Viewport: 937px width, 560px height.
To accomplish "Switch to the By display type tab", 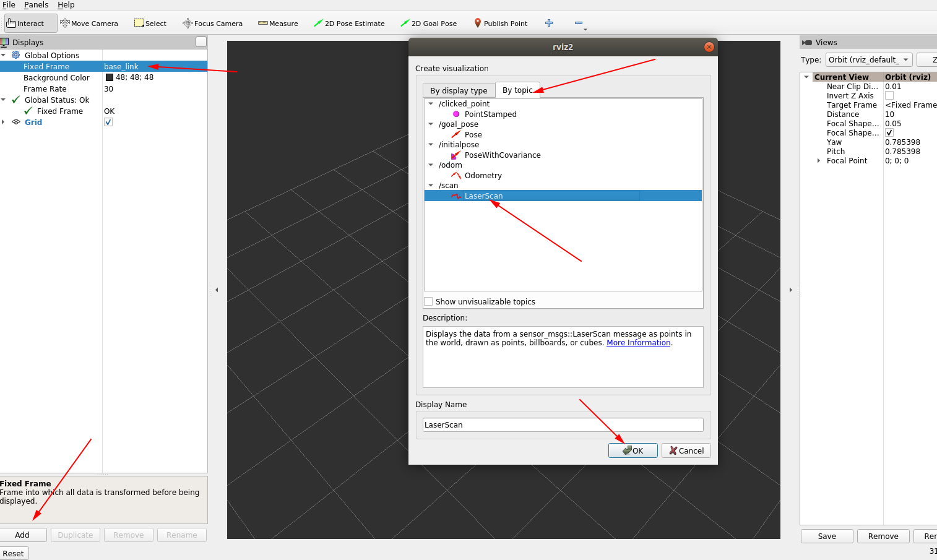I will [458, 90].
